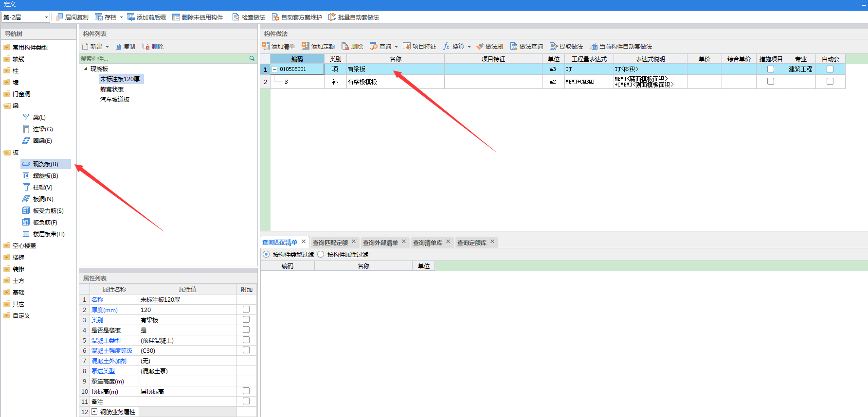Click the 添加清单 icon
The height and width of the screenshot is (417, 868).
[x=266, y=46]
